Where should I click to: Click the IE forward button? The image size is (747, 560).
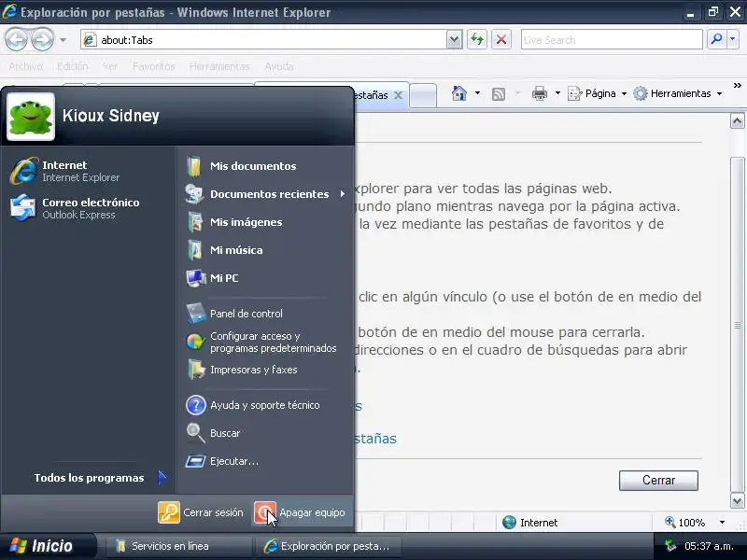tap(42, 40)
